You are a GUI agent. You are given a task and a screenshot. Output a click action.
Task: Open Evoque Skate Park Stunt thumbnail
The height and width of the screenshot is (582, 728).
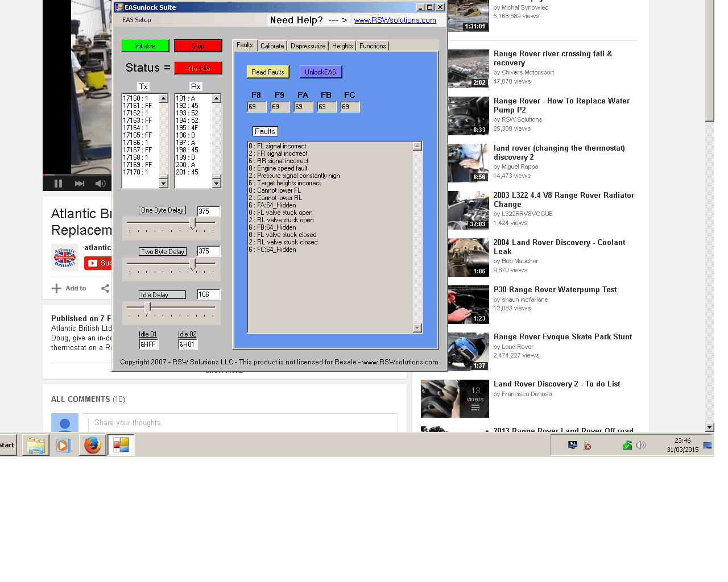tap(468, 352)
